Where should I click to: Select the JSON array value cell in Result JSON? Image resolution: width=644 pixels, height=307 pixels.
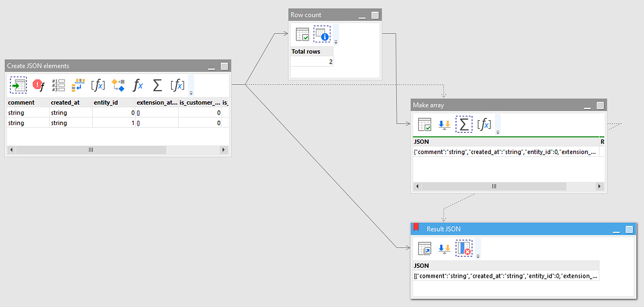506,276
